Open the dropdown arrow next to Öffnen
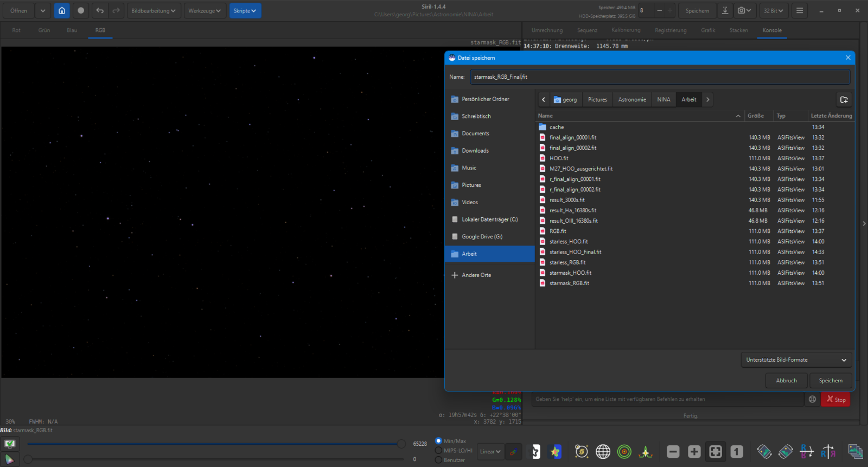868x467 pixels. click(x=43, y=10)
